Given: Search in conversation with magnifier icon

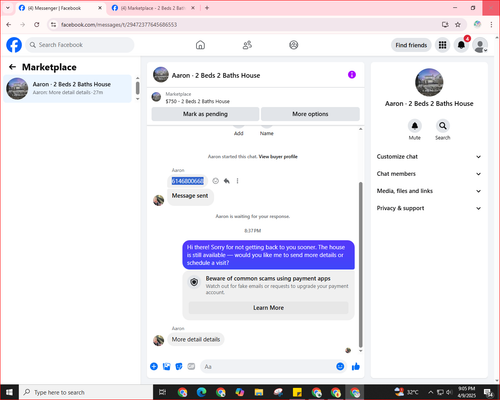Looking at the screenshot, I should click(443, 126).
